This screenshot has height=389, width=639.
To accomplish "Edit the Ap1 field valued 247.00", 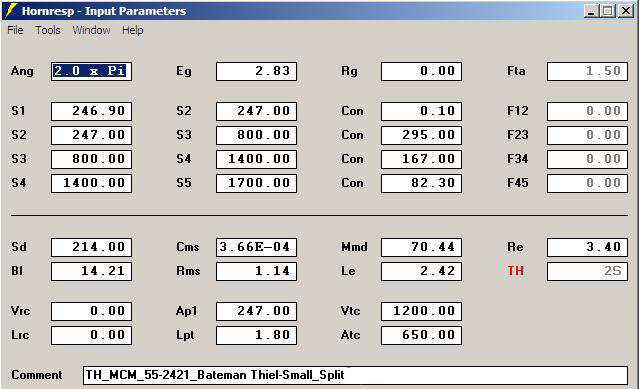I will click(x=256, y=311).
